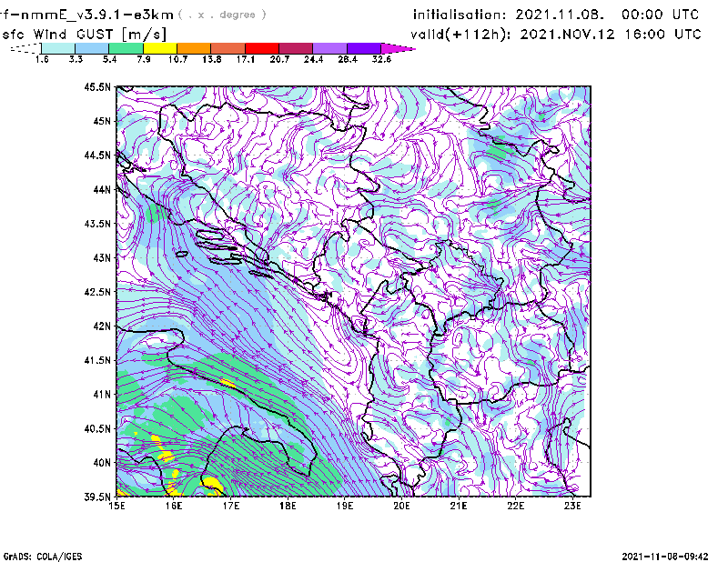Click the 42N latitude label
The height and width of the screenshot is (562, 728).
[102, 326]
